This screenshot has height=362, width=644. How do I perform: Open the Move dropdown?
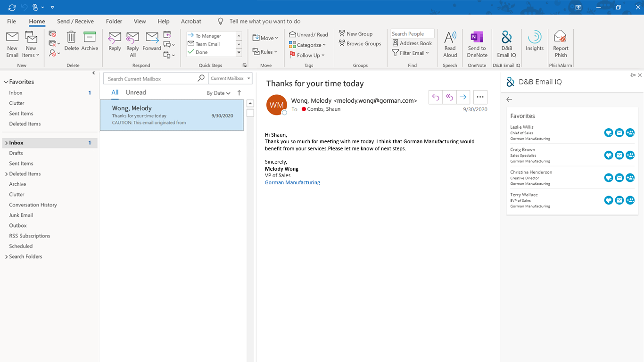click(265, 38)
